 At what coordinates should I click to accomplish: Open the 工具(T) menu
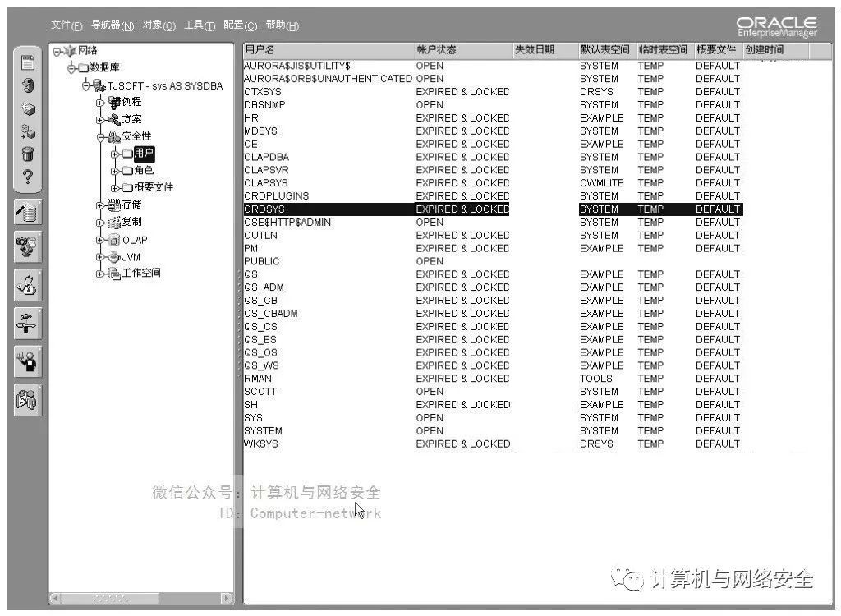point(200,25)
